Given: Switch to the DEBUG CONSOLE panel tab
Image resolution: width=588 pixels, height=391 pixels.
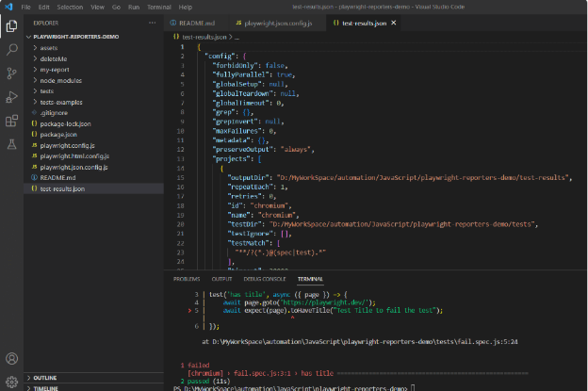Looking at the screenshot, I should click(265, 279).
